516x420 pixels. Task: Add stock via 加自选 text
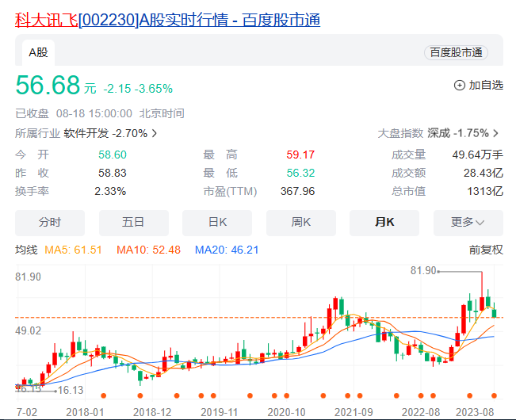click(486, 85)
